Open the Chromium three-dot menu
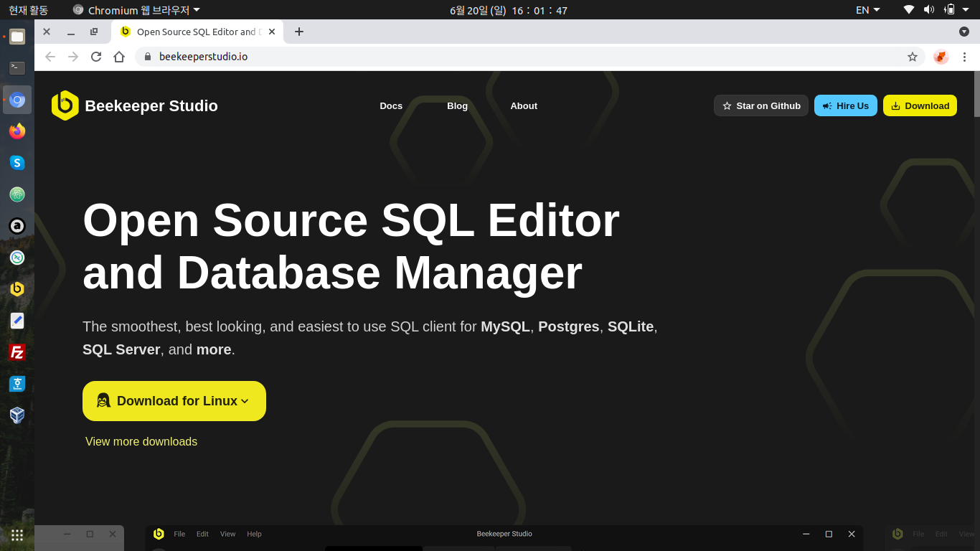 tap(964, 57)
